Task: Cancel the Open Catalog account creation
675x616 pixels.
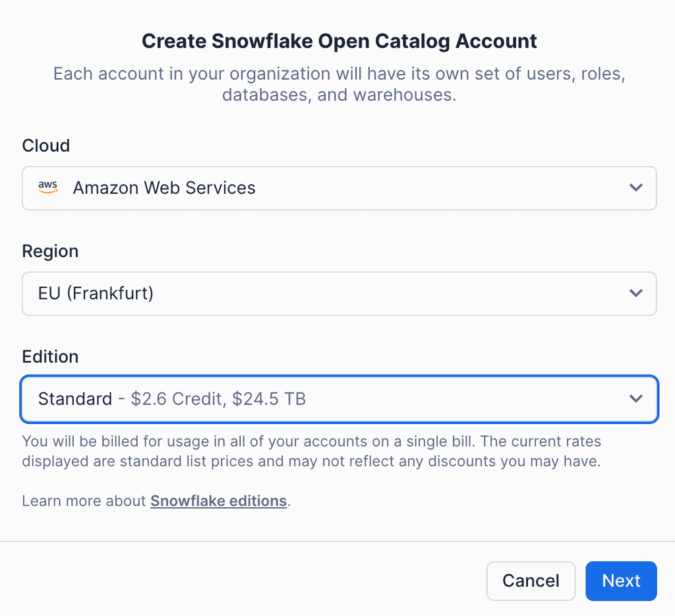Action: tap(531, 581)
